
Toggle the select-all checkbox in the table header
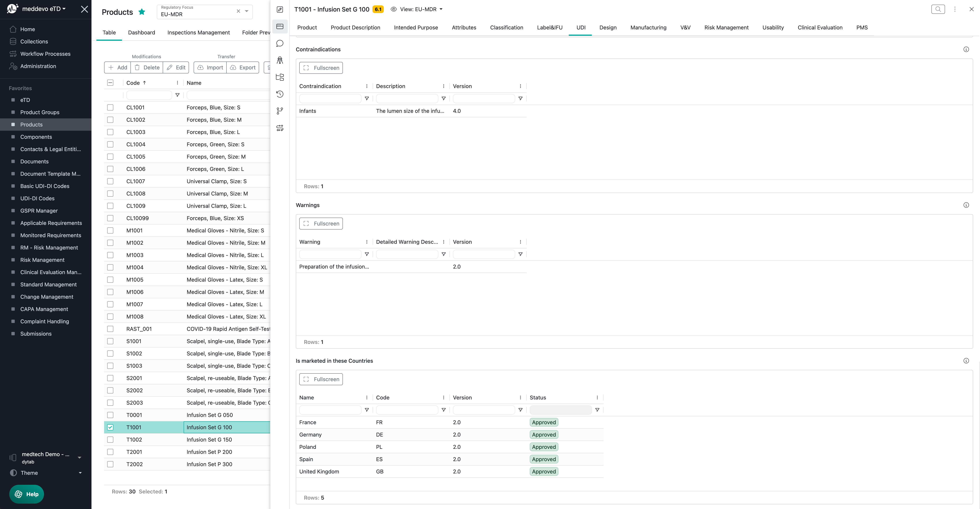tap(110, 83)
